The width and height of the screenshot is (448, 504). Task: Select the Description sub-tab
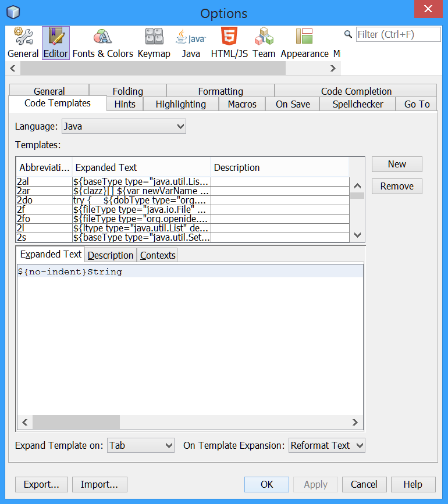point(111,255)
